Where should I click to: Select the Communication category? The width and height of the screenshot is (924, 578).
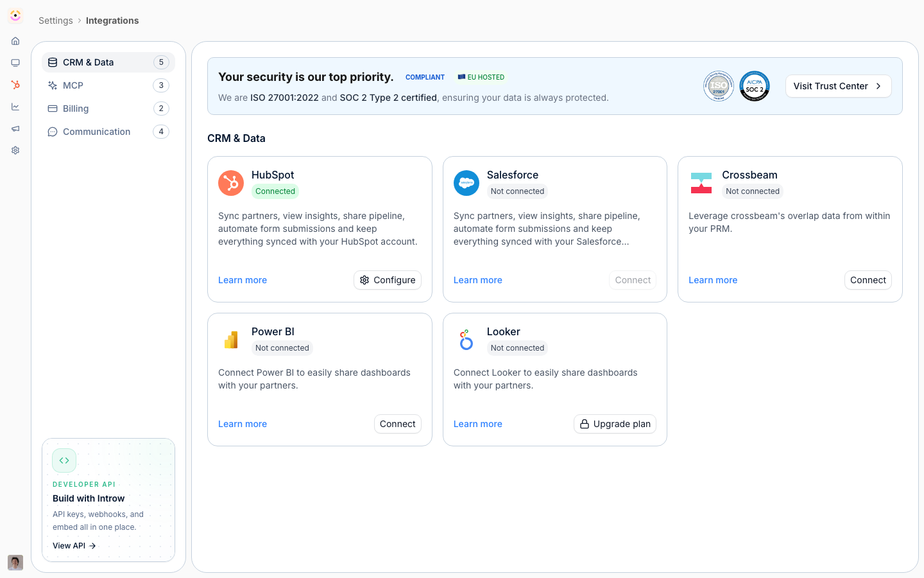click(108, 132)
